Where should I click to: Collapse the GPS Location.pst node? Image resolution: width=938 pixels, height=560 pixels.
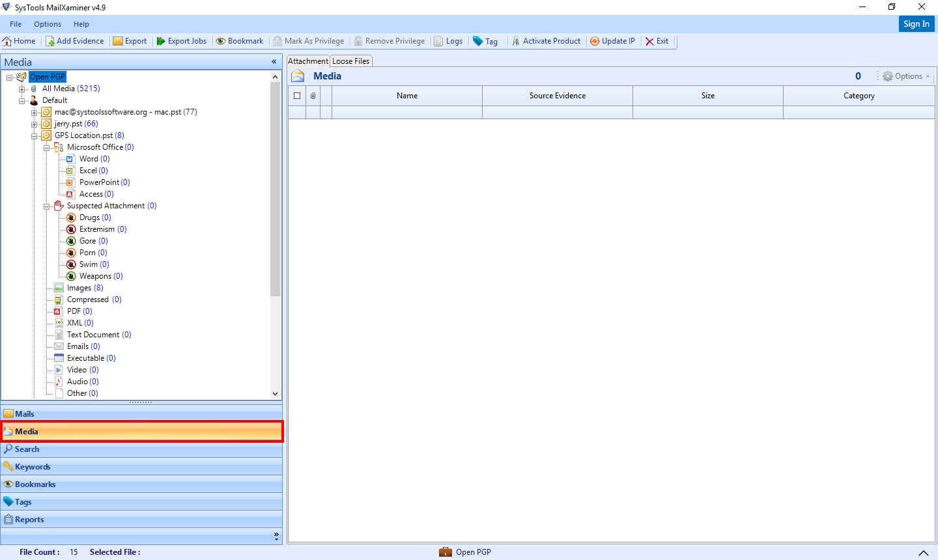[35, 135]
